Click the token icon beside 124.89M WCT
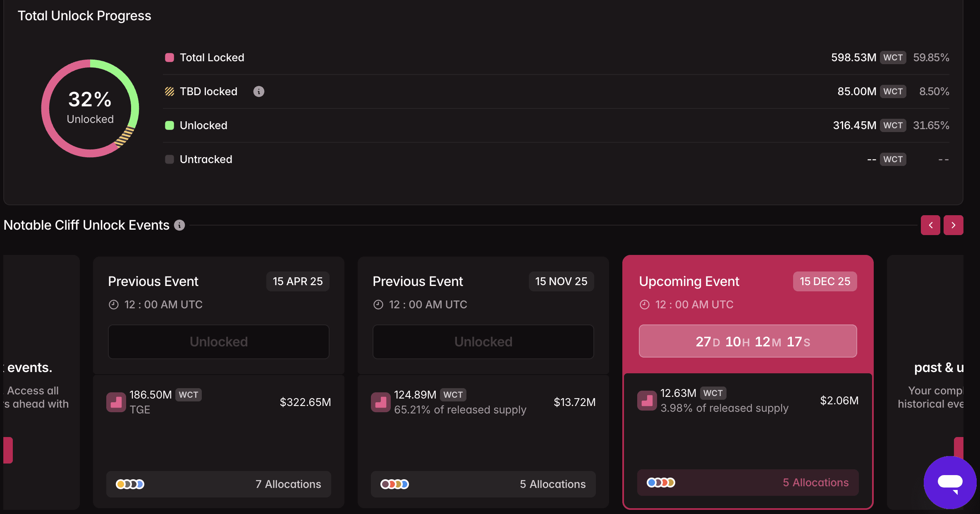Viewport: 980px width, 514px height. pos(381,402)
